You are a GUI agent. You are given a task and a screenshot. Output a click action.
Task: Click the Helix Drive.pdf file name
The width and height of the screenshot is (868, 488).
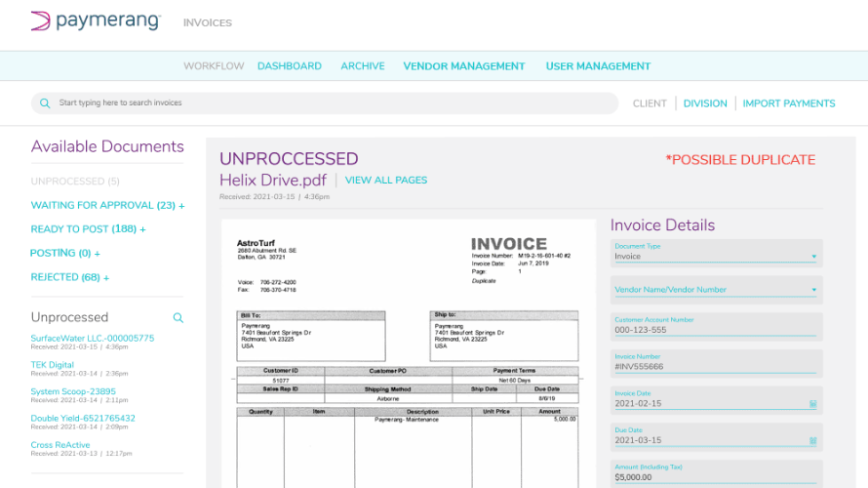tap(273, 180)
